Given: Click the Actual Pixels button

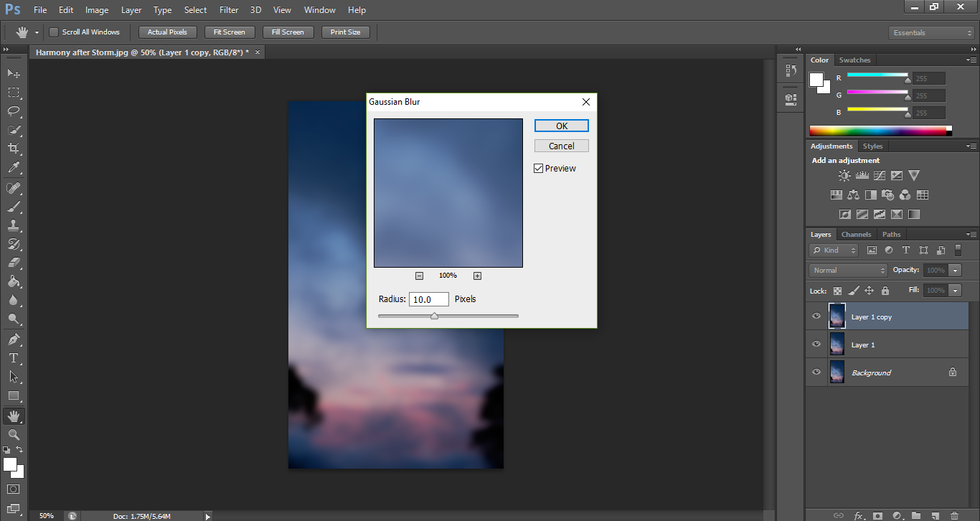Looking at the screenshot, I should click(167, 32).
